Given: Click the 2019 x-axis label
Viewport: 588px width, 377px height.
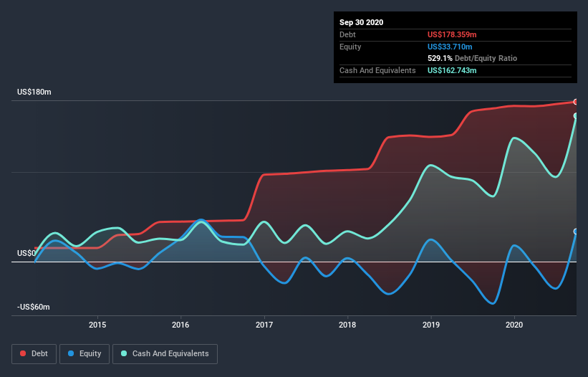Looking at the screenshot, I should point(431,325).
